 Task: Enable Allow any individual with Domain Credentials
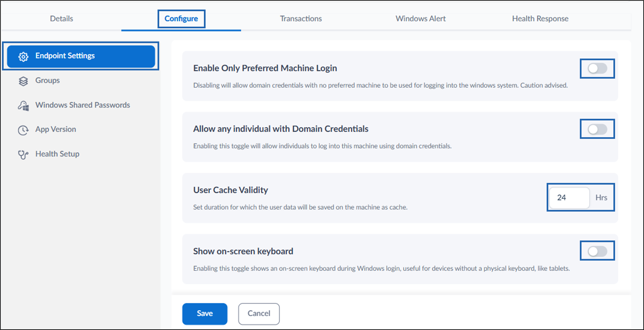tap(597, 129)
